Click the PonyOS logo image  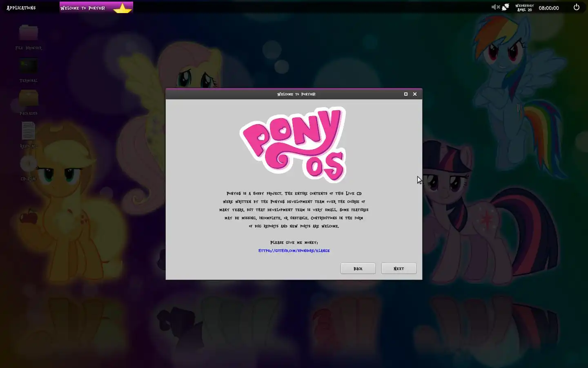(294, 144)
